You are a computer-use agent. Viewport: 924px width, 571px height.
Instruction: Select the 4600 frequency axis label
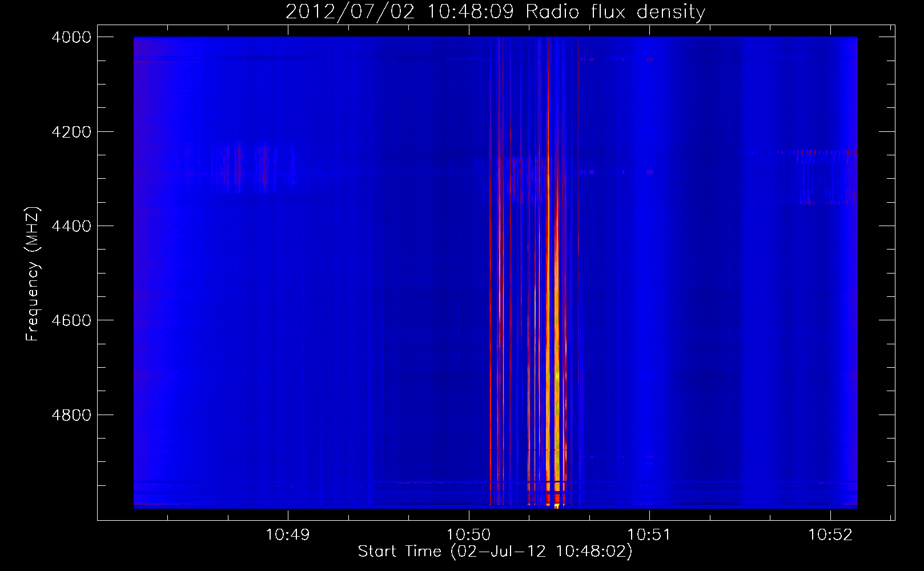click(x=71, y=320)
